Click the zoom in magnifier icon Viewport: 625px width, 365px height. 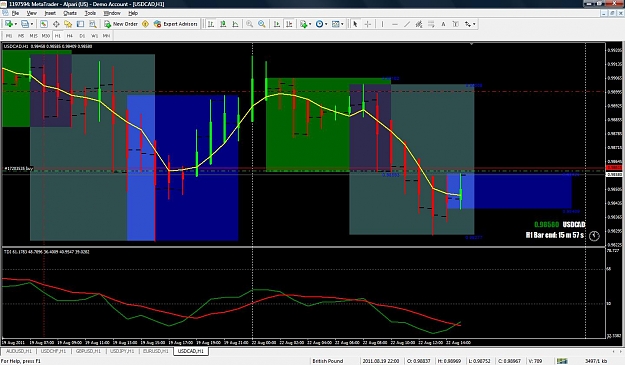[x=250, y=24]
